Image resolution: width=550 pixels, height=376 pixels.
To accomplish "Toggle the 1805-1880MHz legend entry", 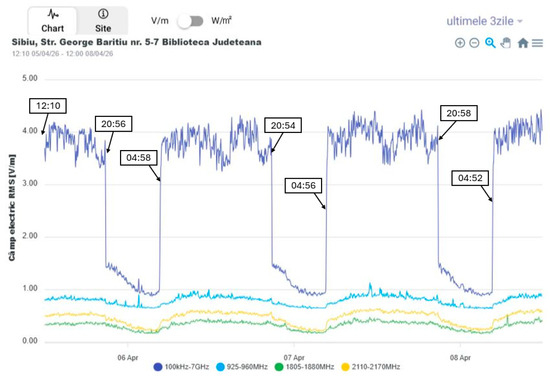I will [304, 367].
